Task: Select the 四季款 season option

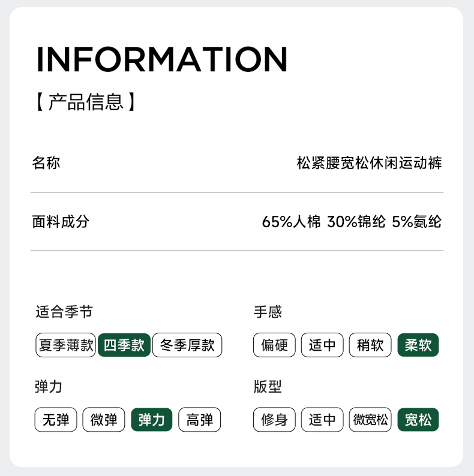Action: pyautogui.click(x=124, y=345)
